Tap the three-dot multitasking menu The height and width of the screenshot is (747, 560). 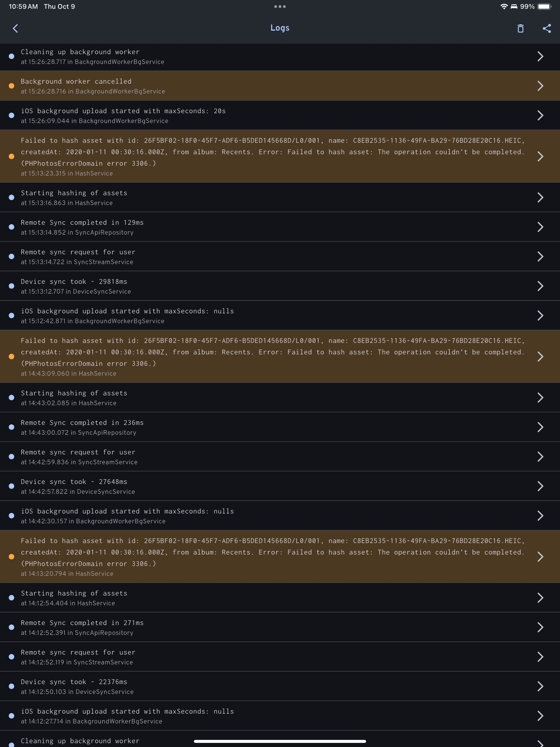280,6
